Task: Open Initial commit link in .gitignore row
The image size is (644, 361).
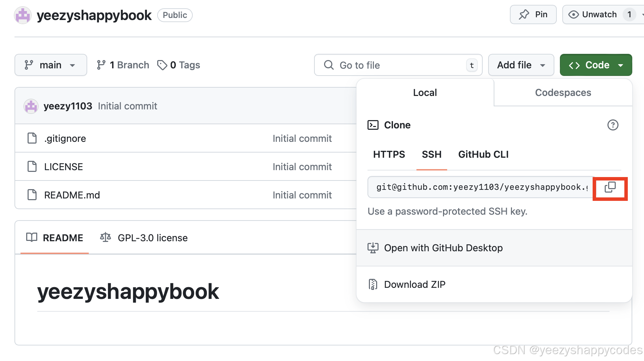Action: pyautogui.click(x=302, y=138)
